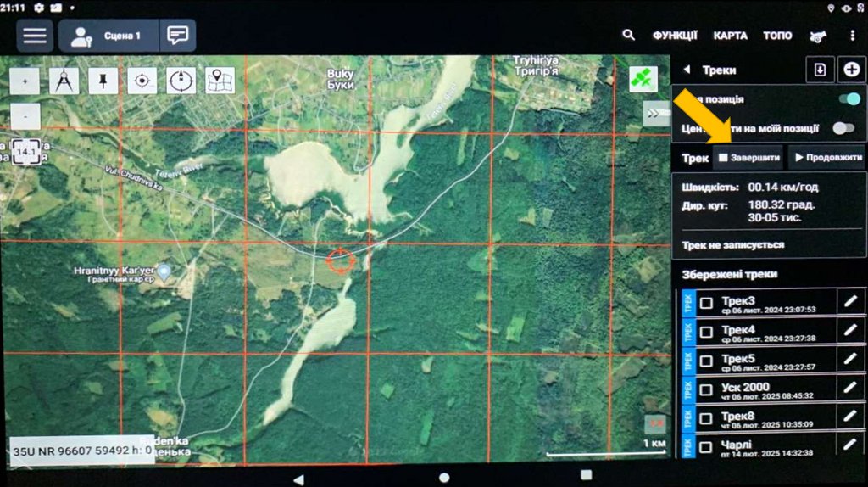Open the КАРТА menu

730,36
